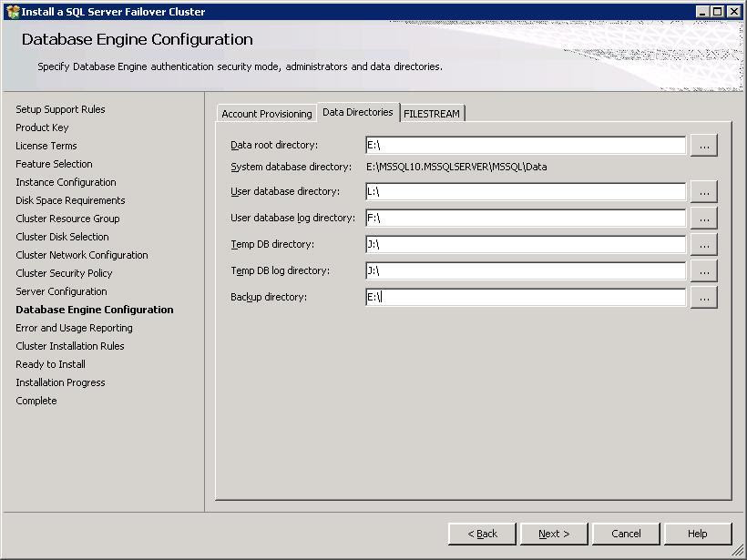The width and height of the screenshot is (747, 560).
Task: Select Server Configuration step
Action: point(61,291)
